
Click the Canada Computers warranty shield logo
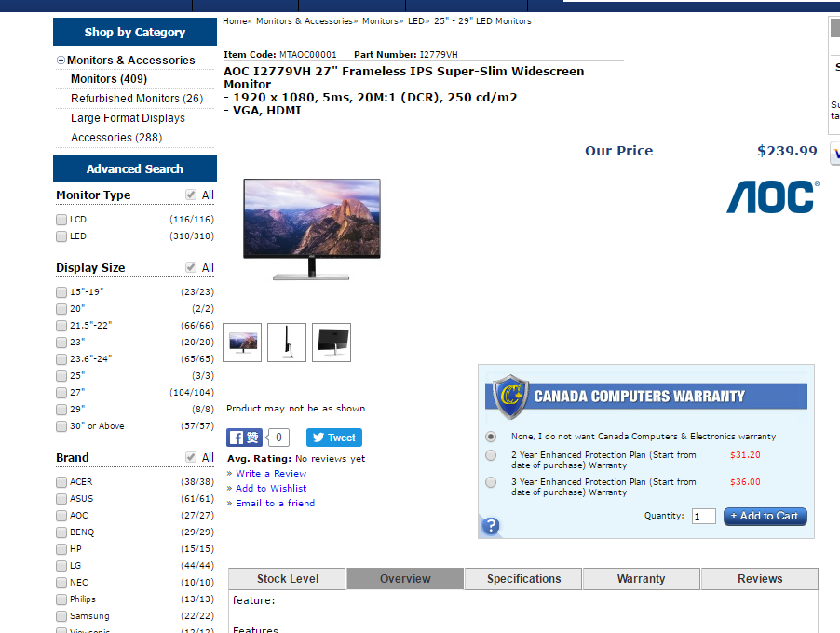coord(510,396)
